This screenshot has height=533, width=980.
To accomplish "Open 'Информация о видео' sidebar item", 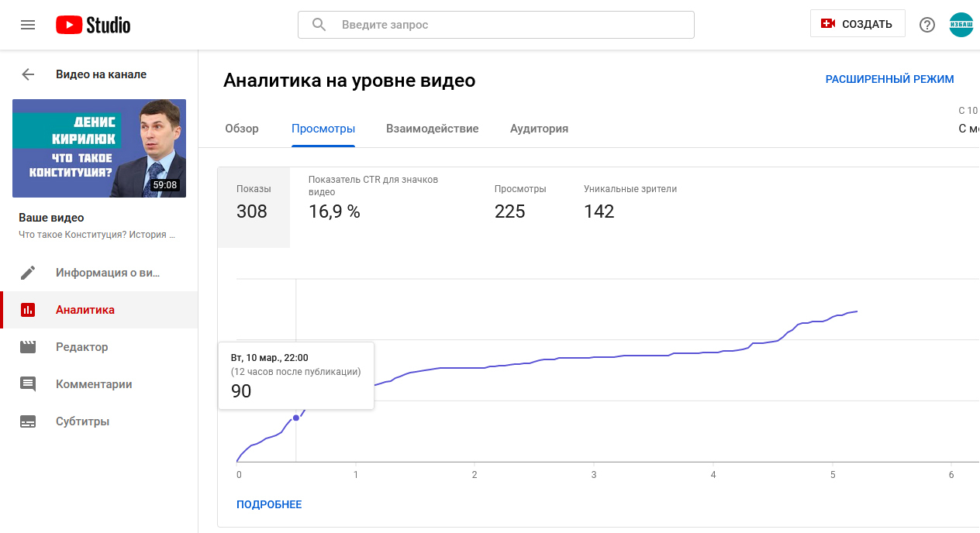I will pos(99,273).
